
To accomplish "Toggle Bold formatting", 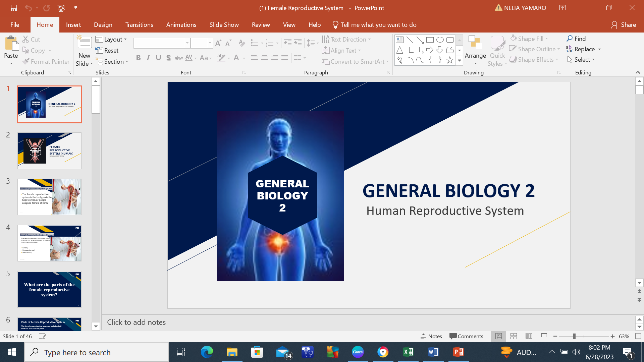I will point(138,58).
